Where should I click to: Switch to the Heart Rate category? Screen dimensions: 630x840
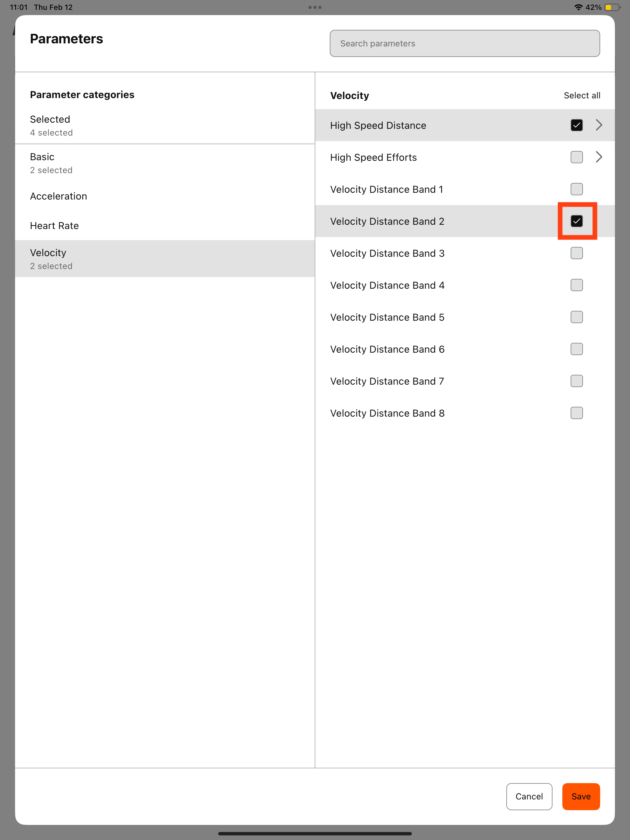(165, 226)
